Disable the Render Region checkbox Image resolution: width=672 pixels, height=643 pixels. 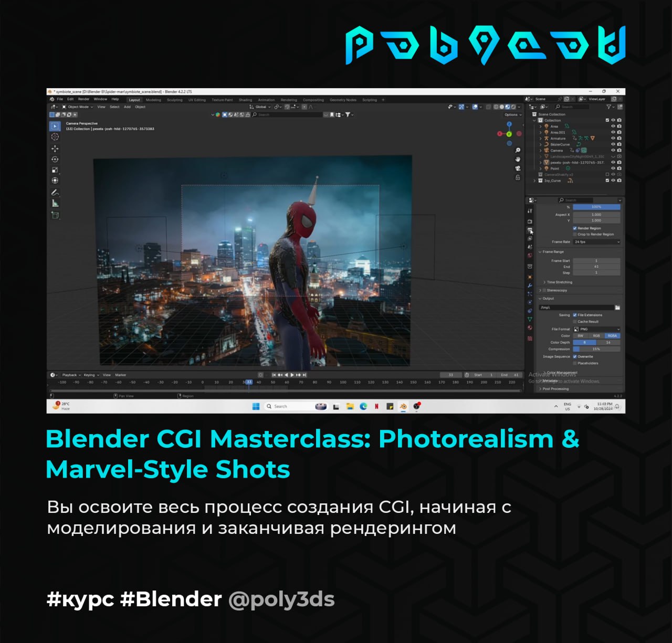click(x=575, y=228)
